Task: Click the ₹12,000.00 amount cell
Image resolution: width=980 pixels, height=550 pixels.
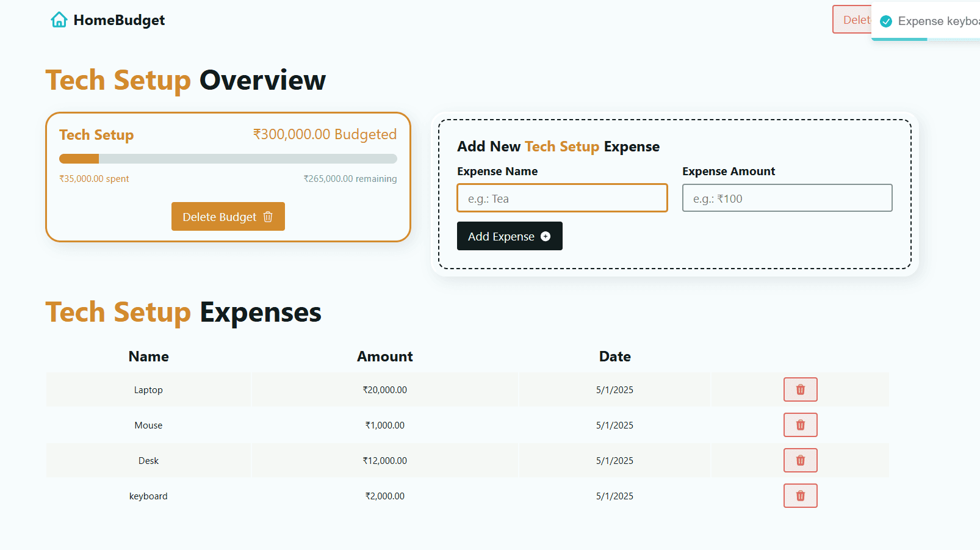Action: point(385,460)
